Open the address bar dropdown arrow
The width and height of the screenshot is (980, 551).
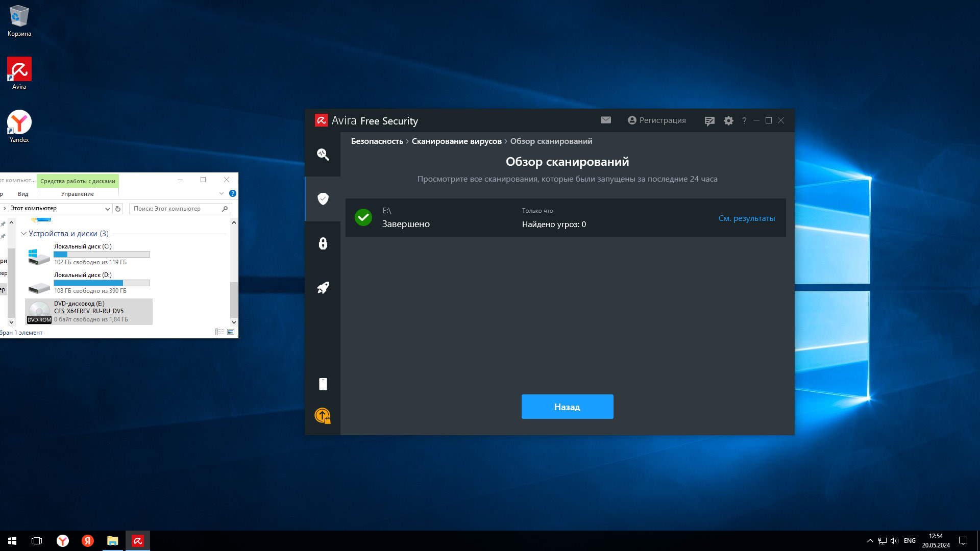(107, 209)
